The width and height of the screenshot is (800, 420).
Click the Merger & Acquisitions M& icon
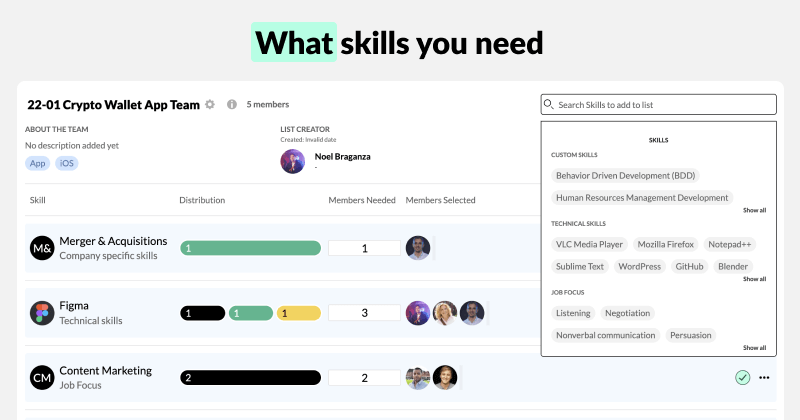point(42,248)
